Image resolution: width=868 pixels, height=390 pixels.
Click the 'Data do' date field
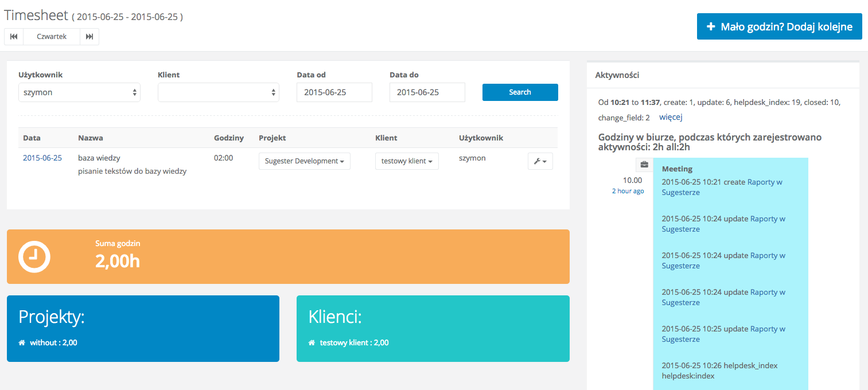(427, 92)
